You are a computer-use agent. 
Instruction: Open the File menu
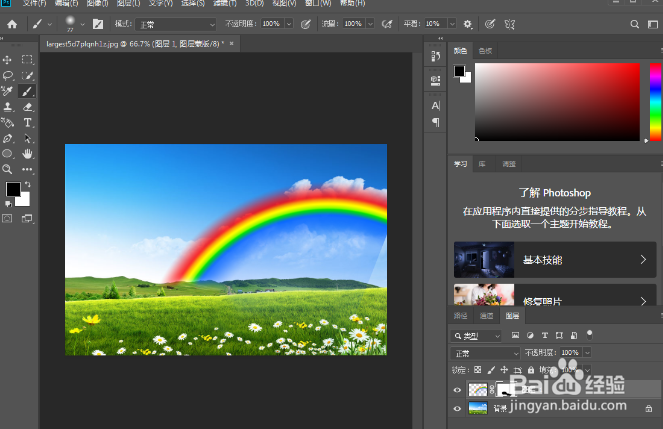(x=34, y=3)
